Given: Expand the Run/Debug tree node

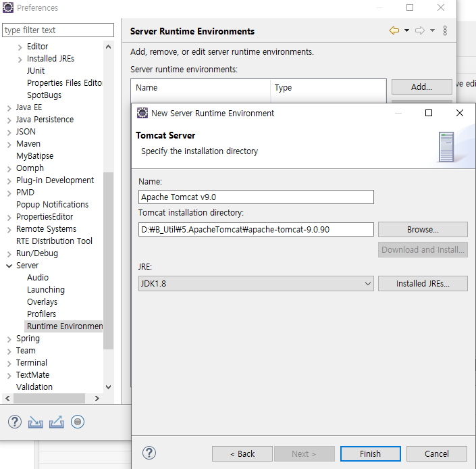Looking at the screenshot, I should 9,253.
